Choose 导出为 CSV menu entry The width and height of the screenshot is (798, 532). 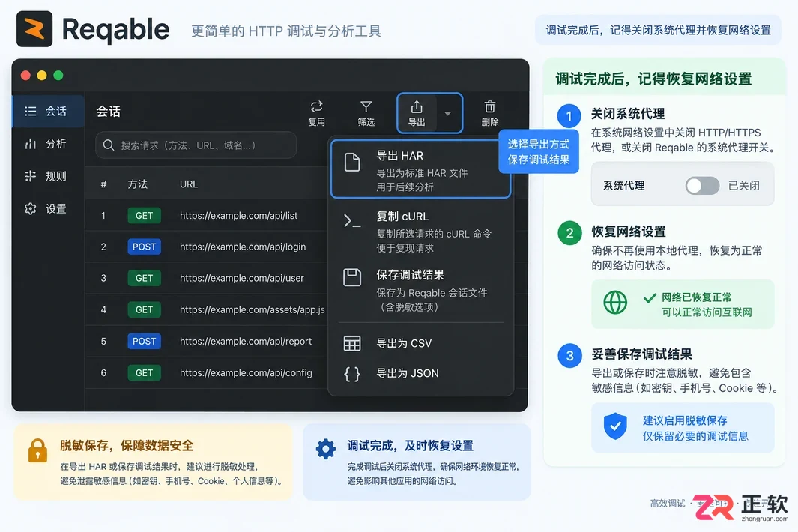(420, 343)
